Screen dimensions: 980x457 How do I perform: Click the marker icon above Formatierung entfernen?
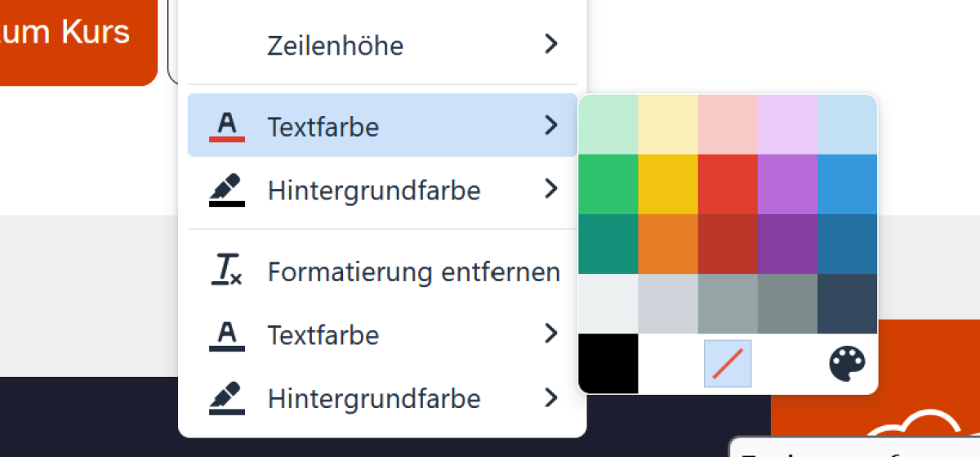[227, 190]
